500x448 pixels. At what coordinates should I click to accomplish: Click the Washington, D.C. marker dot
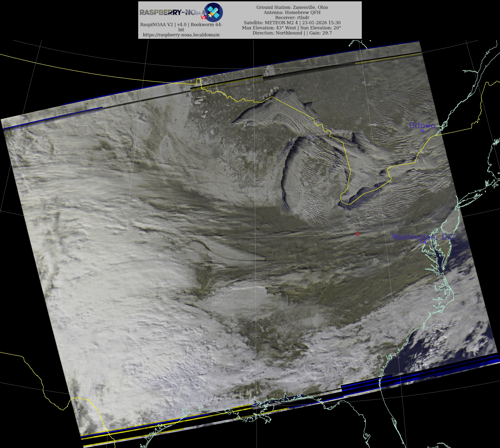425,242
